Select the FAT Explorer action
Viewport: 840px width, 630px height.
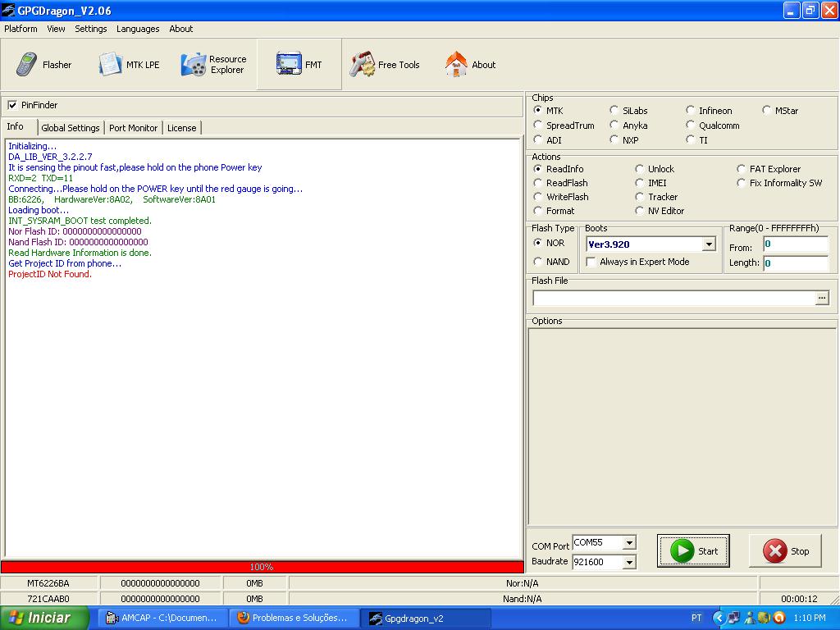741,169
